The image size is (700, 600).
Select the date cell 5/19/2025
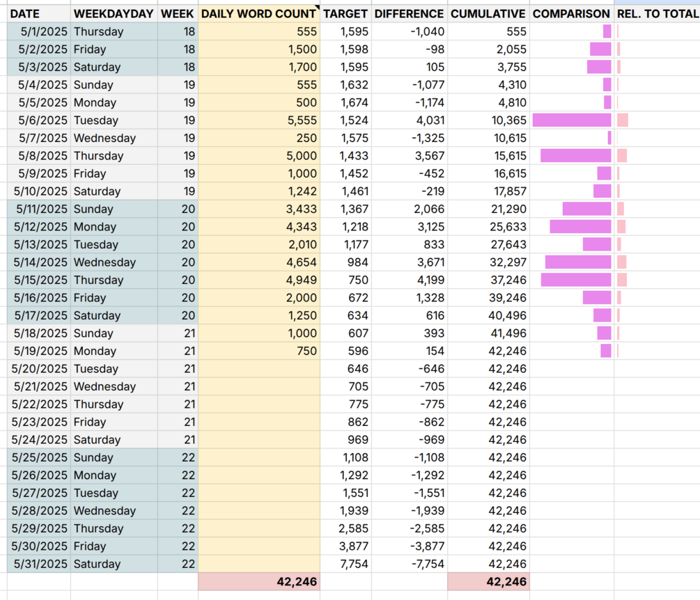click(39, 351)
